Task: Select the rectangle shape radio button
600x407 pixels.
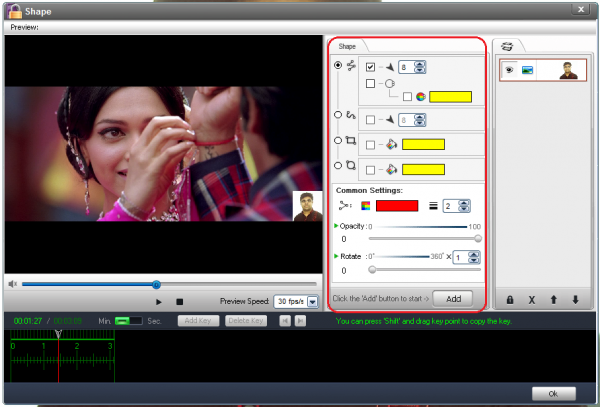Action: tap(338, 140)
